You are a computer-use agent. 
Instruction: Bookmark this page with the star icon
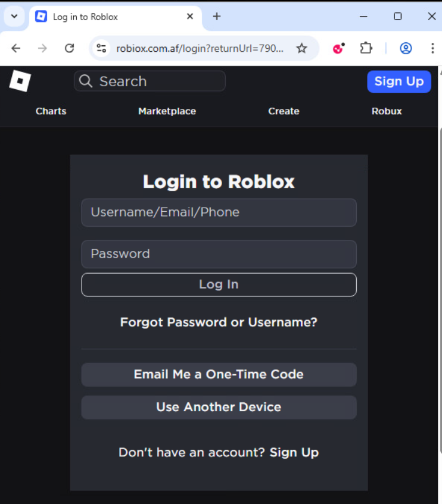[x=302, y=48]
